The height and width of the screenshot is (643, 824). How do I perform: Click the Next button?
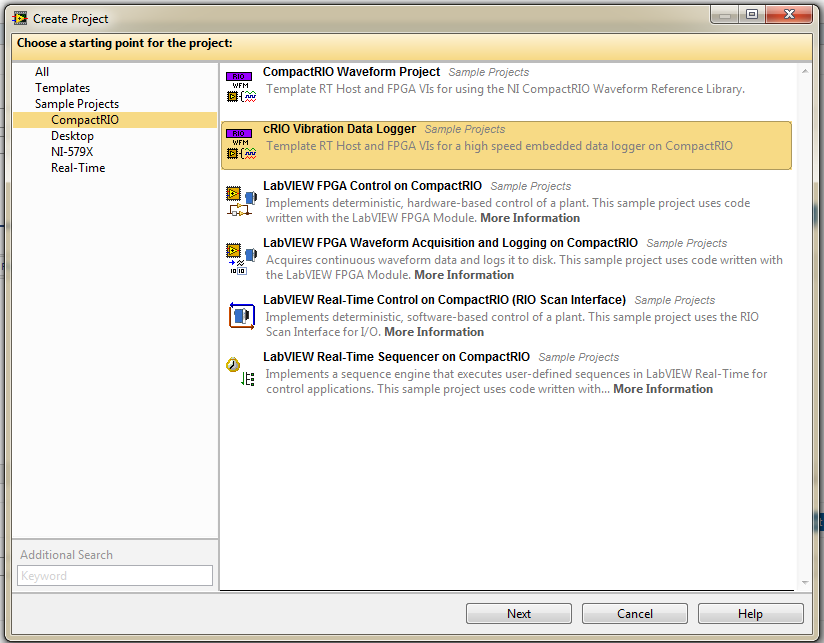(519, 614)
